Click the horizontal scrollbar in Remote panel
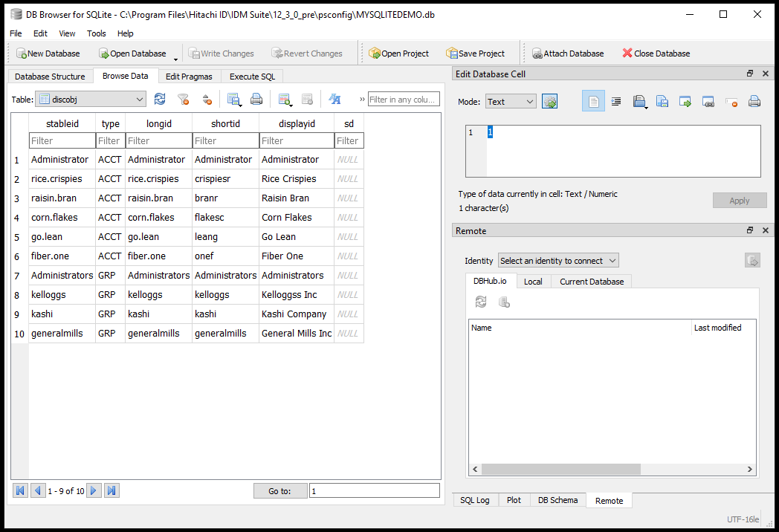The image size is (779, 532). [x=556, y=470]
